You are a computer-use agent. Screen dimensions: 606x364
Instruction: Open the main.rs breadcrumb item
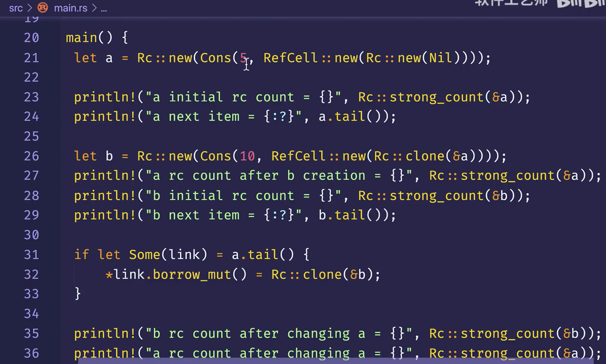[x=70, y=8]
